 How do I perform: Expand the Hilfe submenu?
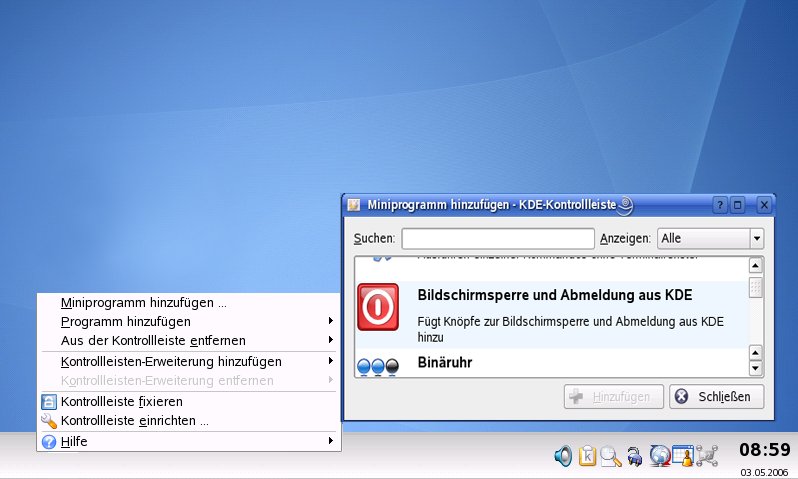coord(188,442)
